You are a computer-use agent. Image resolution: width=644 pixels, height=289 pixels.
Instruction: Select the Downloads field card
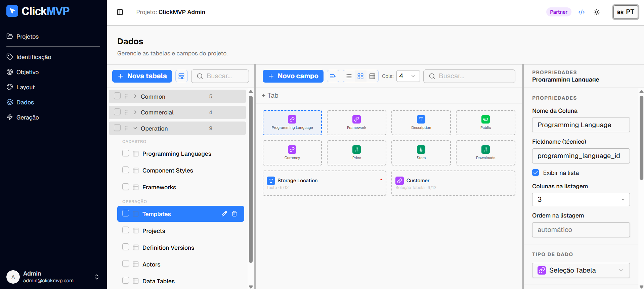point(485,153)
